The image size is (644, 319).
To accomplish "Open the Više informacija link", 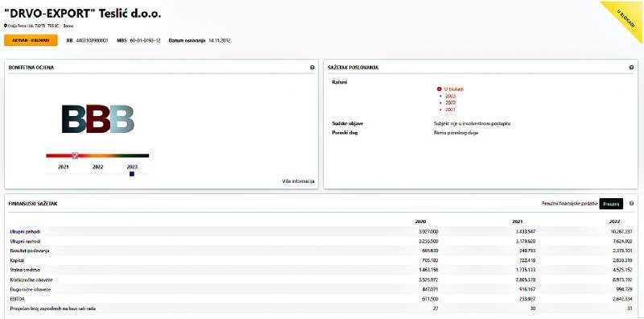I will [x=298, y=181].
